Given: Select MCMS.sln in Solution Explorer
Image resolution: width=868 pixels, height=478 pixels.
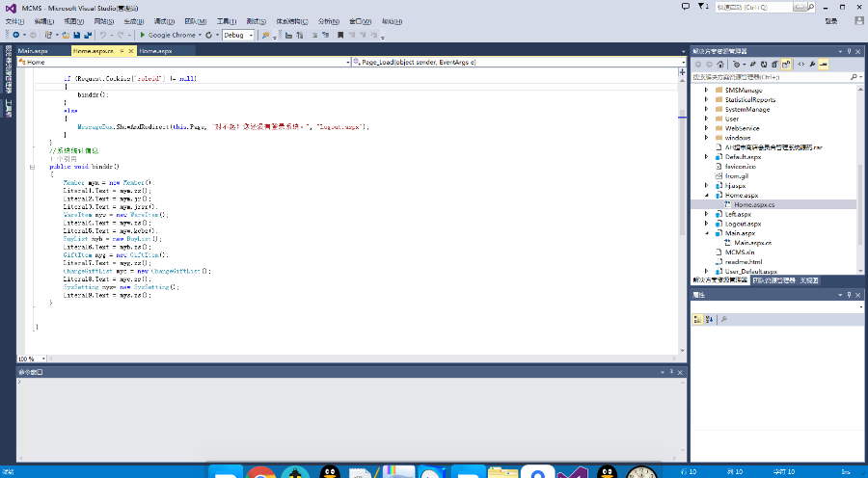Looking at the screenshot, I should pyautogui.click(x=740, y=252).
